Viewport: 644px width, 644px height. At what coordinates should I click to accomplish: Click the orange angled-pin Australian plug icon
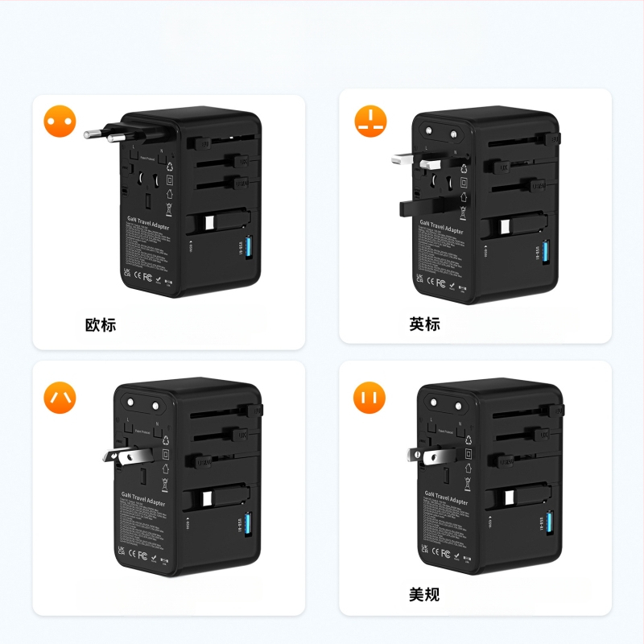pos(60,398)
